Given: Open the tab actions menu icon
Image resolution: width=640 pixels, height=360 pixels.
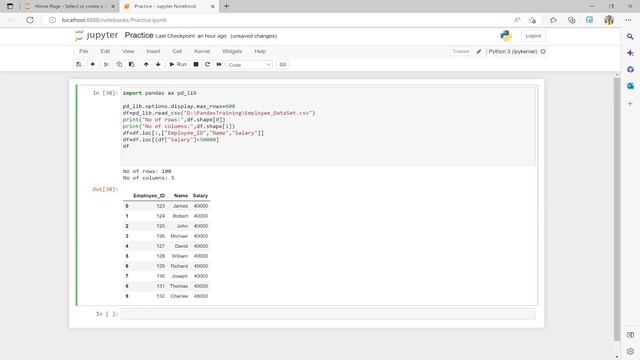Looking at the screenshot, I should (x=10, y=6).
